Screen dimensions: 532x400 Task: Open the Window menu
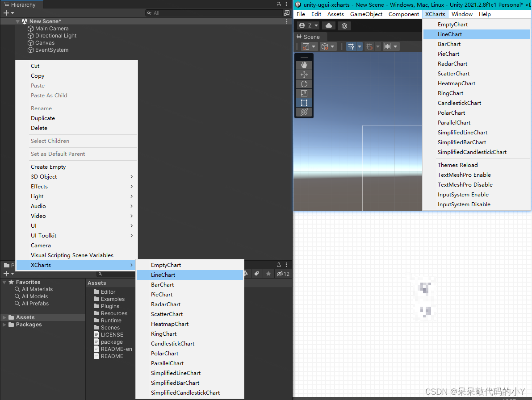point(462,14)
